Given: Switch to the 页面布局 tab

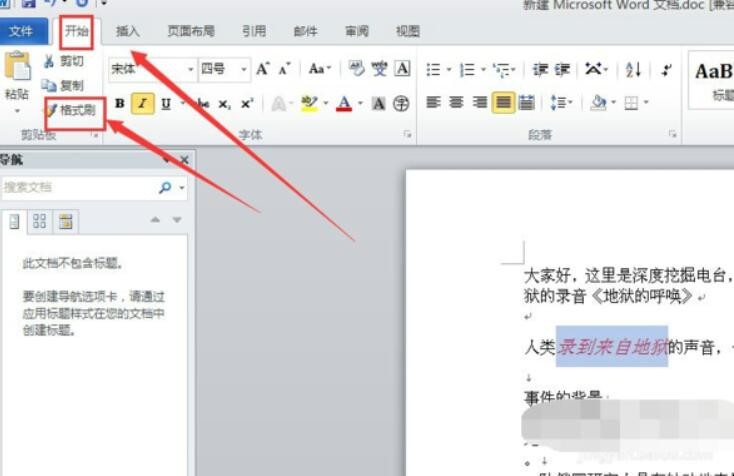Looking at the screenshot, I should point(191,31).
